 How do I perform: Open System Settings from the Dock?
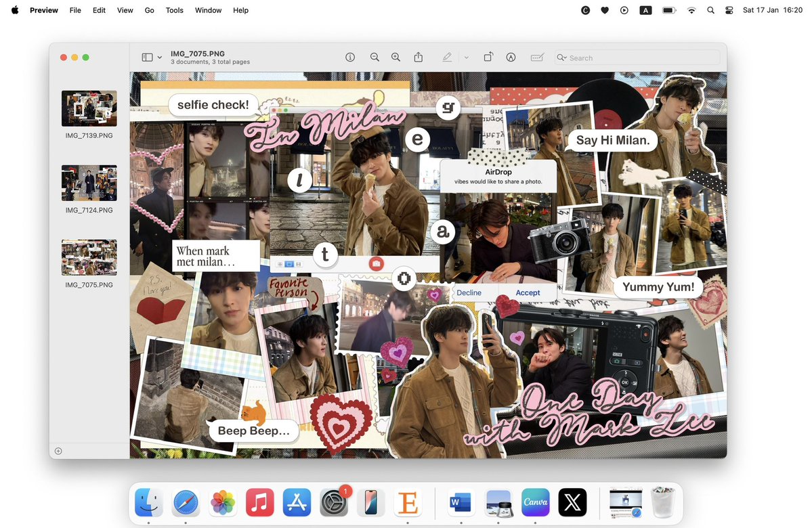pyautogui.click(x=334, y=503)
